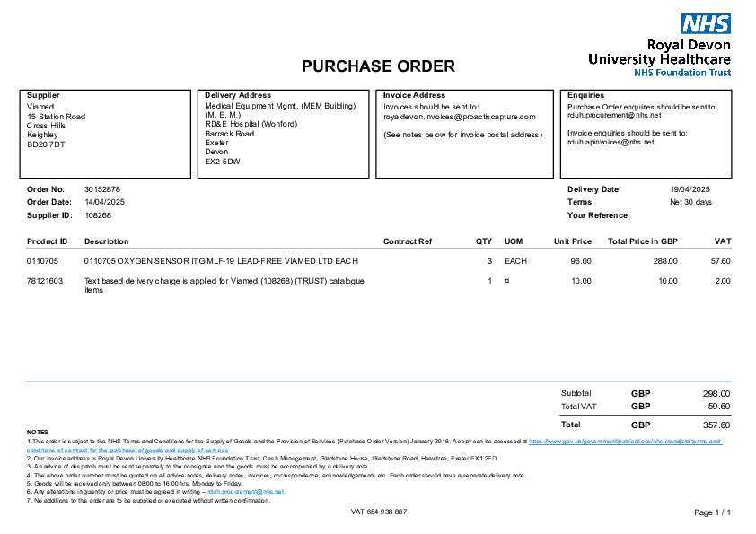
Task: Select the Supplier ID value 108268
Action: click(x=98, y=215)
